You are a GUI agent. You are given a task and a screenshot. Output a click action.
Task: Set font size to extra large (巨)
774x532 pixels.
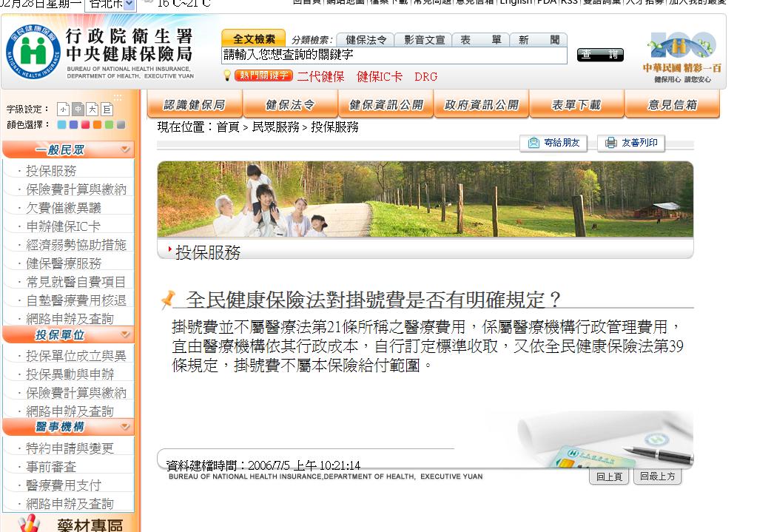click(107, 109)
